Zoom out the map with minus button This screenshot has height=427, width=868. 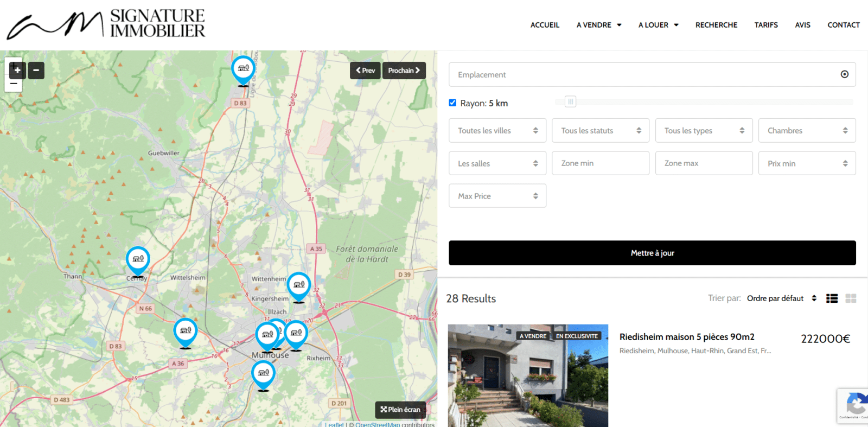36,71
